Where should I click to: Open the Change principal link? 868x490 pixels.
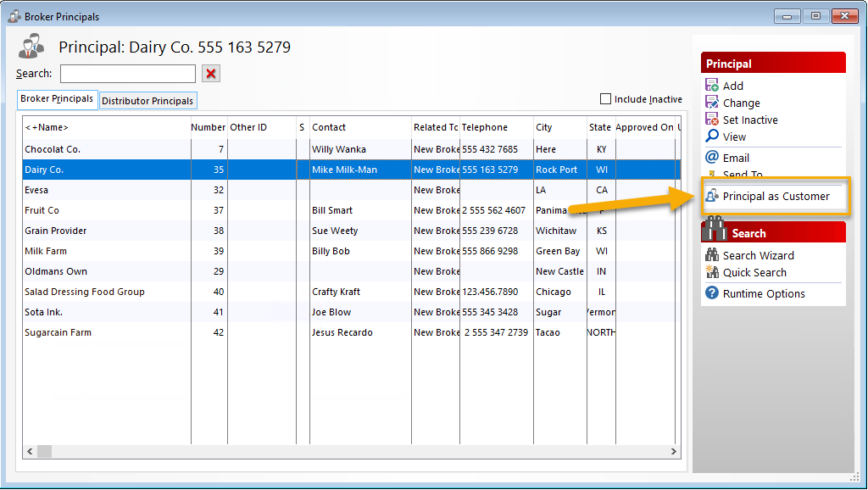(741, 103)
